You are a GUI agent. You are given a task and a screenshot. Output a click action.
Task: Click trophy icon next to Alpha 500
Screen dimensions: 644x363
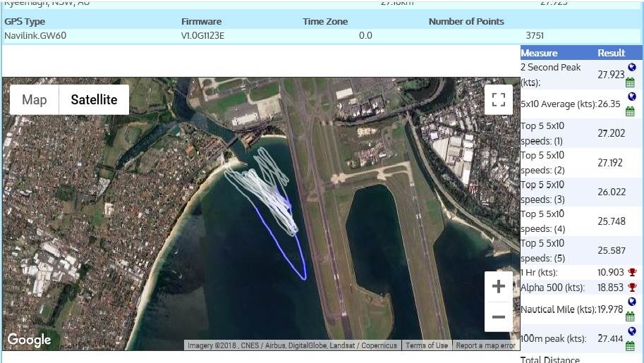tap(632, 287)
